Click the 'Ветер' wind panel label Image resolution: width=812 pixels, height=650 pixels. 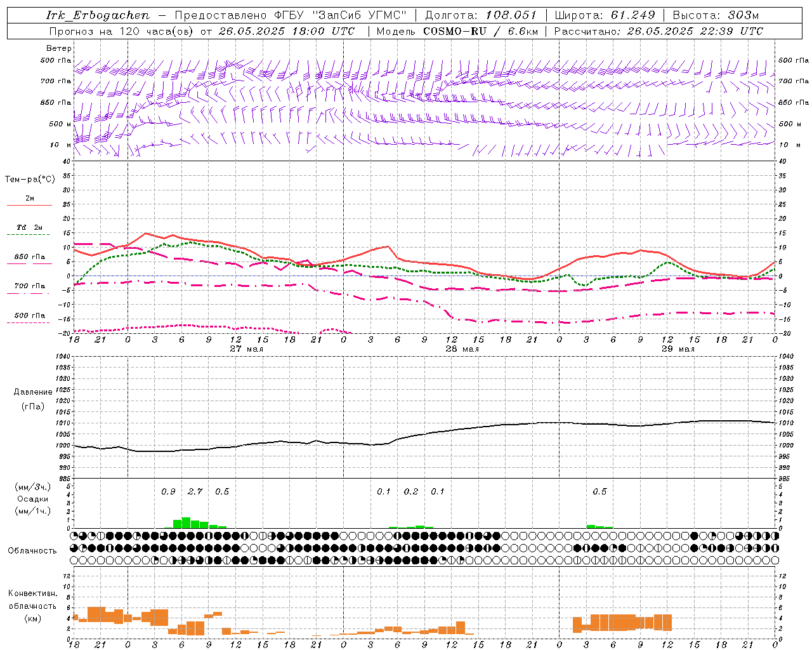pyautogui.click(x=59, y=48)
